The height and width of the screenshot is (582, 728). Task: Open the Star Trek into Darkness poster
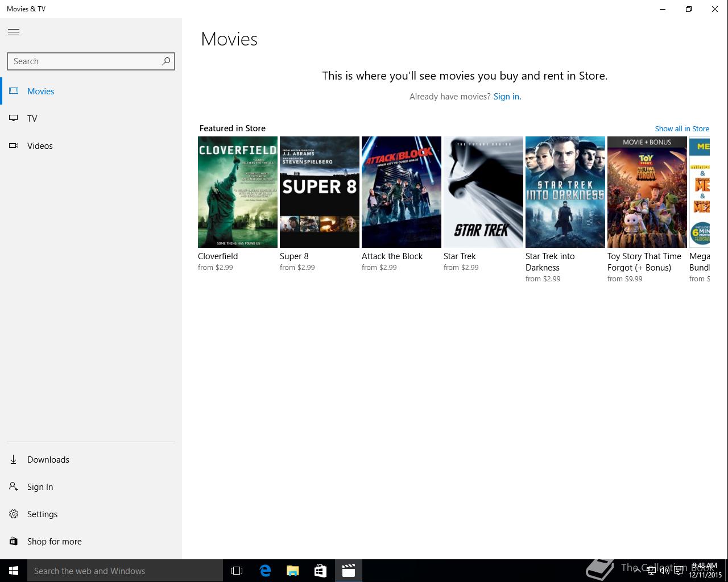(565, 192)
